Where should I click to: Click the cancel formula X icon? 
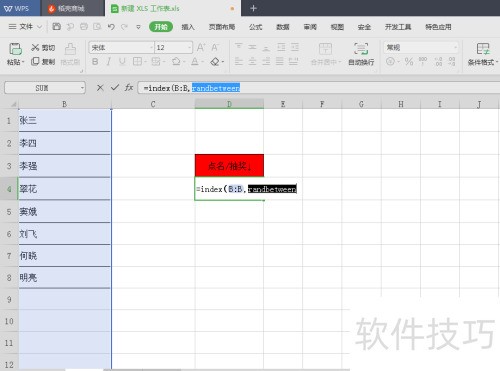pyautogui.click(x=100, y=88)
